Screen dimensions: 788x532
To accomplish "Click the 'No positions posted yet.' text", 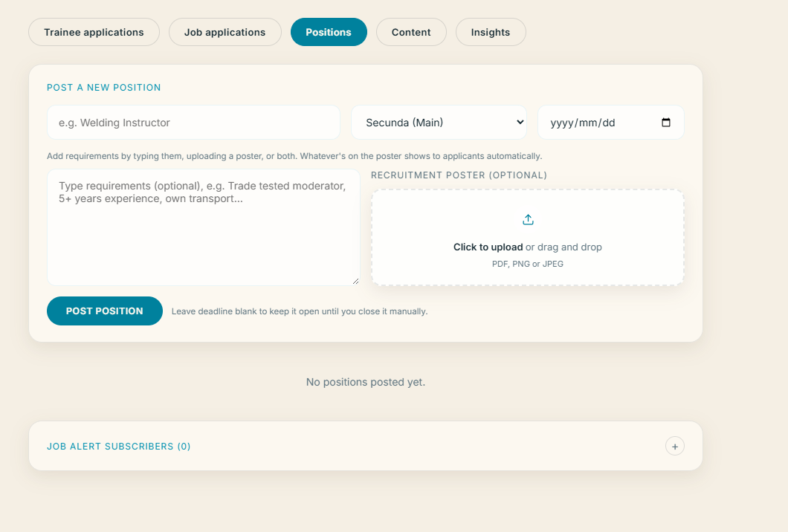I will click(x=366, y=383).
